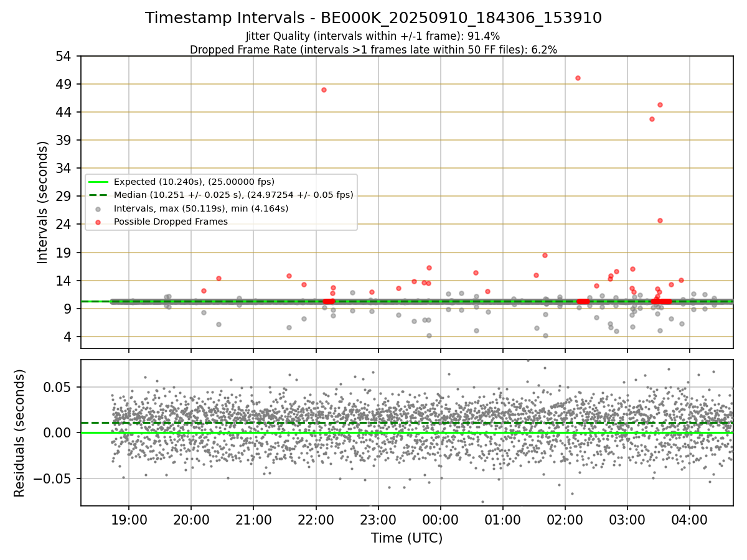
Task: Select the 'Jitter Quality' subtitle line showing 91.4%
Action: 373,36
